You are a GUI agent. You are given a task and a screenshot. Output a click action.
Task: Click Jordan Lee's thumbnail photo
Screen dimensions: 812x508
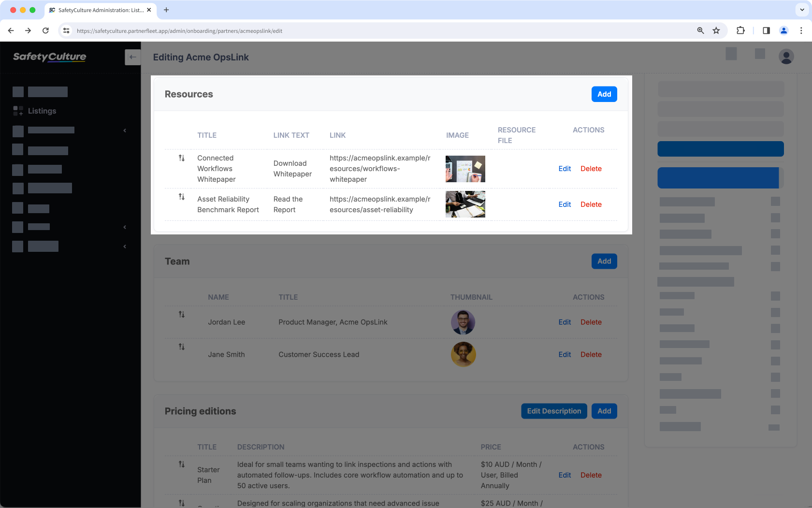point(463,322)
